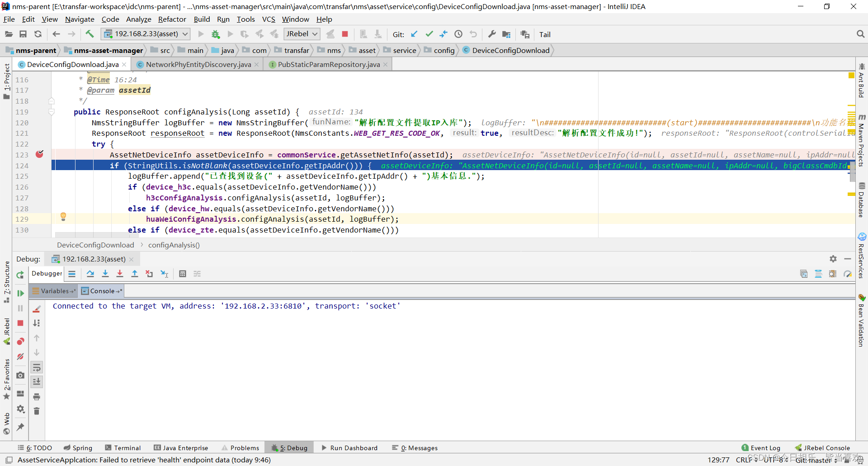Open the Database side panel
The height and width of the screenshot is (466, 868).
coord(862,200)
